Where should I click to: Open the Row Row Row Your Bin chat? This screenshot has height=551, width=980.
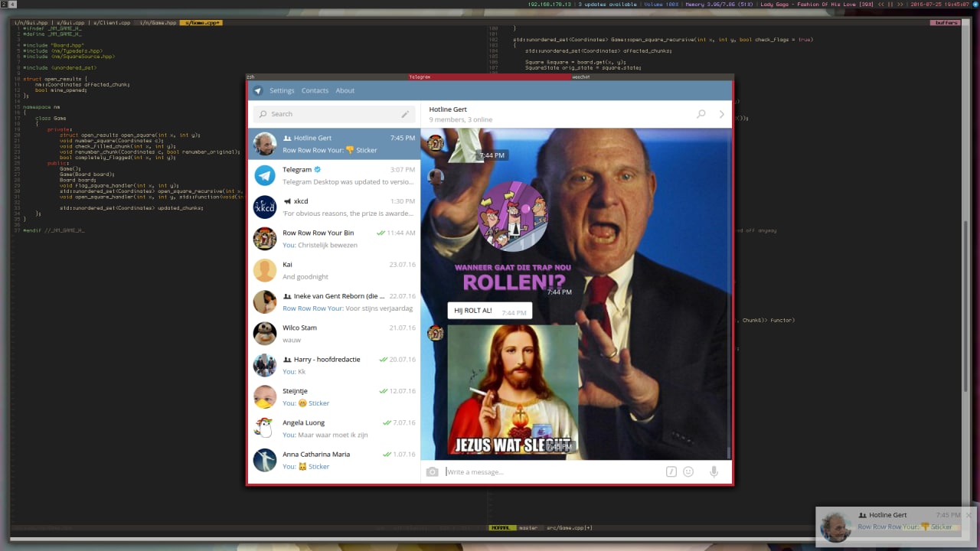click(x=335, y=239)
